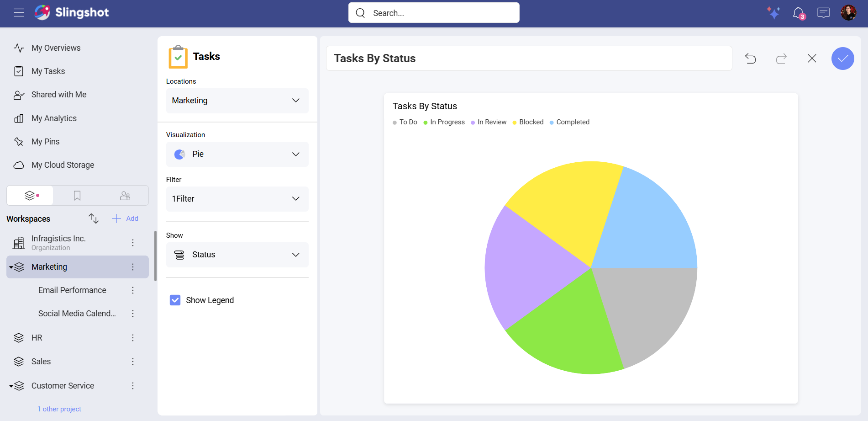The image size is (868, 421).
Task: Collapse the Marketing workspace in the sidebar
Action: point(11,267)
